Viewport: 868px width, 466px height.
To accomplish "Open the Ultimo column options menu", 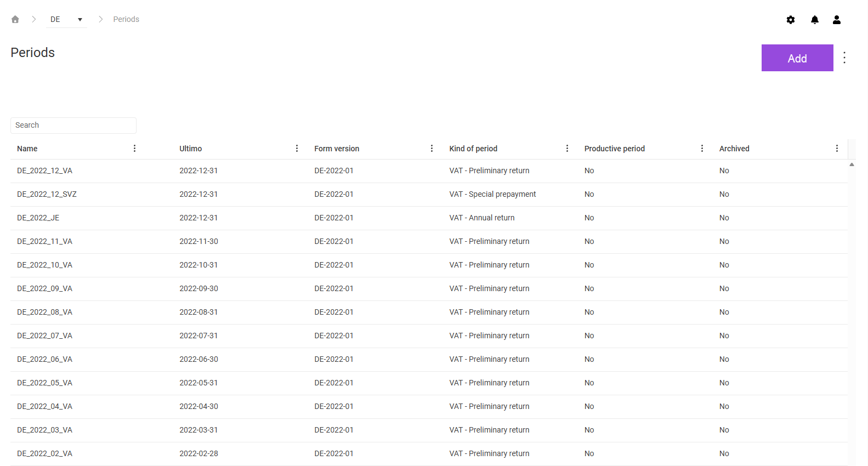I will point(297,149).
